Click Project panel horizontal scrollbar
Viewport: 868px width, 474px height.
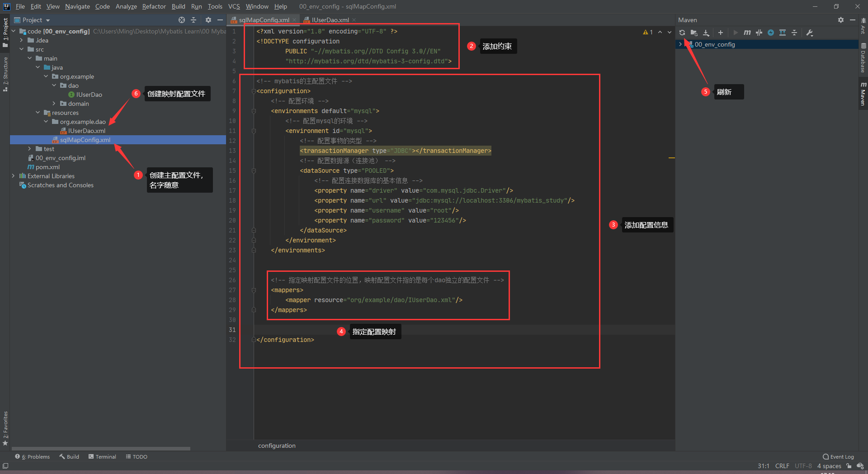coord(100,449)
